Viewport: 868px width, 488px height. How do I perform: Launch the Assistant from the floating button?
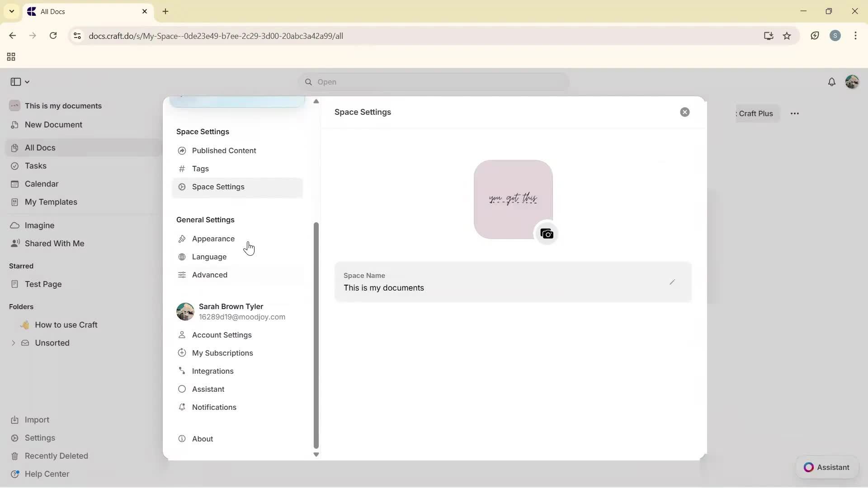coord(827,467)
